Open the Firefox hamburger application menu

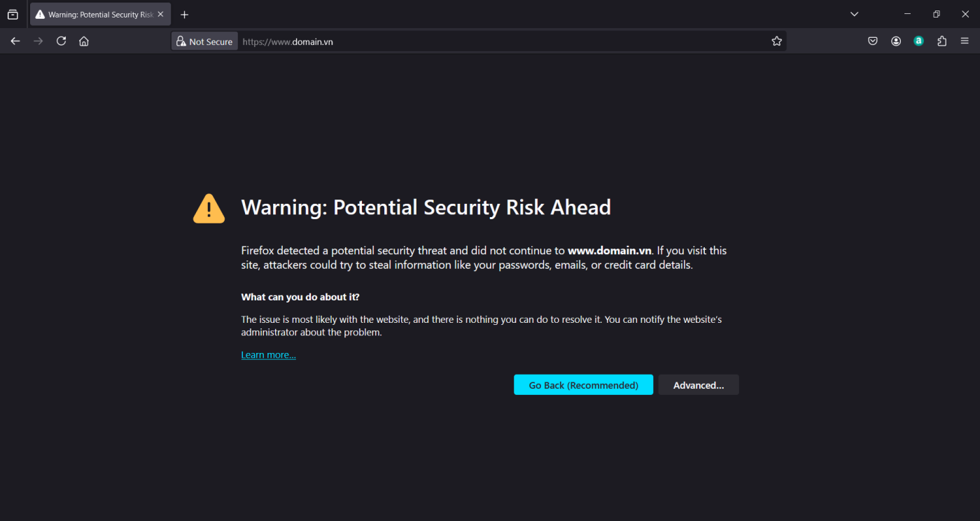click(965, 41)
